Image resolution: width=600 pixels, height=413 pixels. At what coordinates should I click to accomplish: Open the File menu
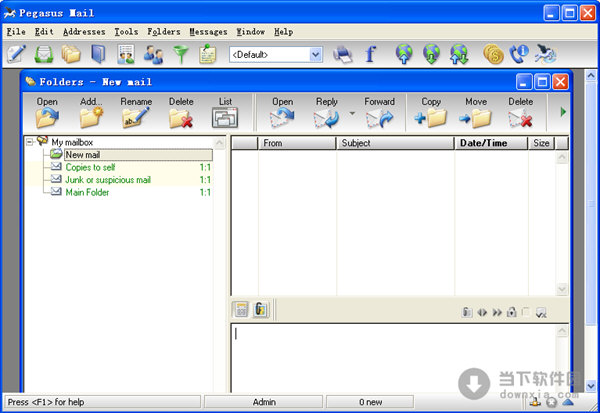point(16,32)
